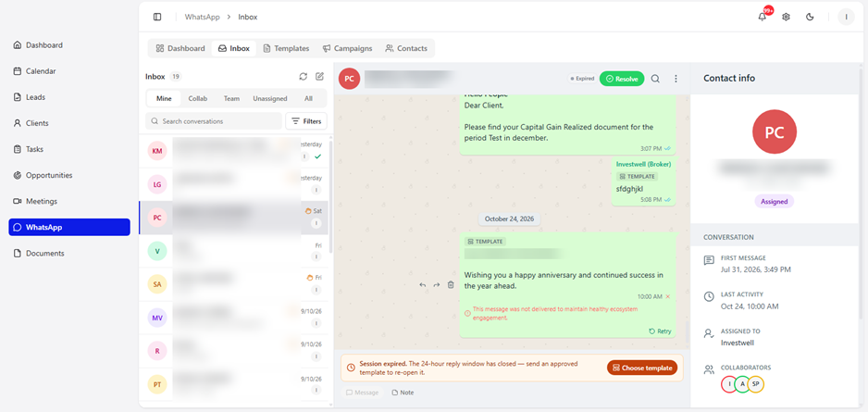Click large PC contact avatar
Screen dimensions: 868x412
[x=775, y=131]
